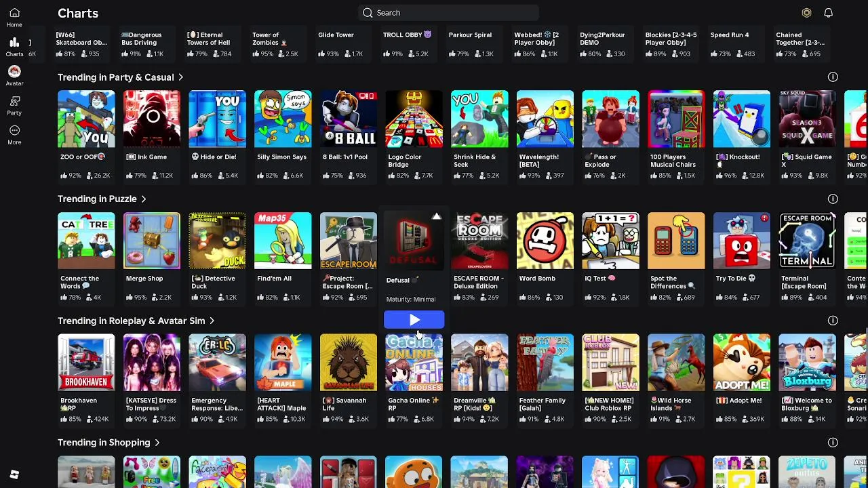This screenshot has height=488, width=868.
Task: Click the Dying2Parkour DEMO title
Action: pos(602,39)
